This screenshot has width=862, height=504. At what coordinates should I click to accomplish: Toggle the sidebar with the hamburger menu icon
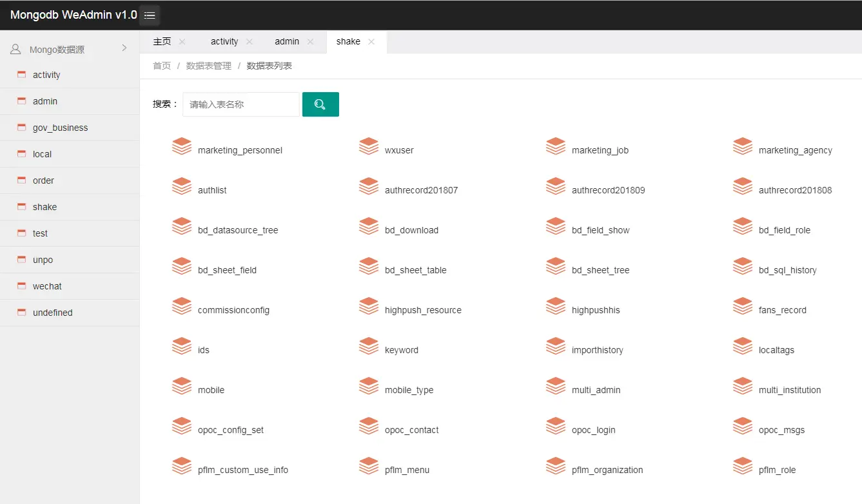[150, 15]
